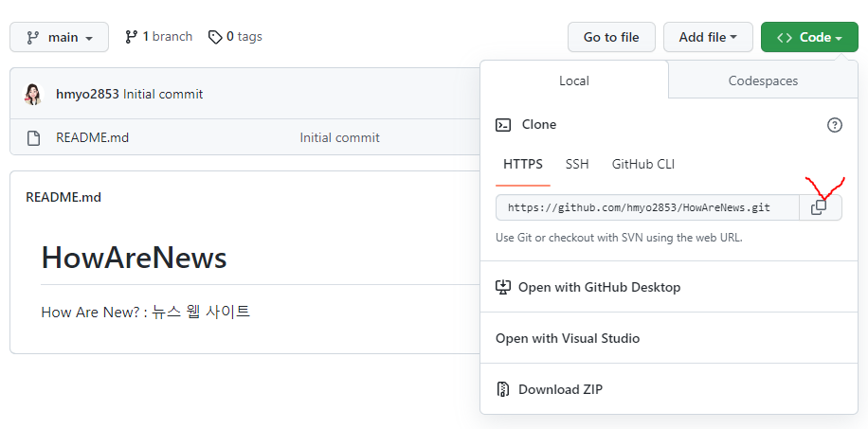Click the README.md file icon
Screen dimensions: 868x429
click(34, 138)
